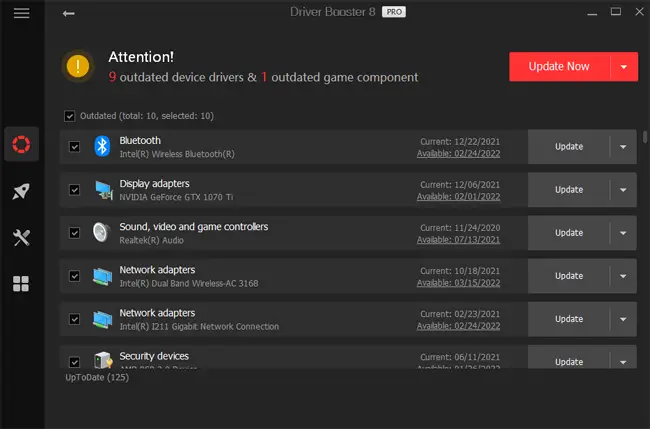Update the I211 Gigabit Network driver

(569, 319)
